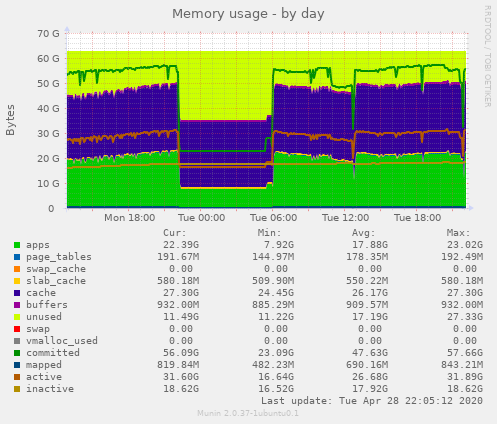Image resolution: width=497 pixels, height=424 pixels.
Task: Click the 'active' legend label
Action: click(x=44, y=377)
